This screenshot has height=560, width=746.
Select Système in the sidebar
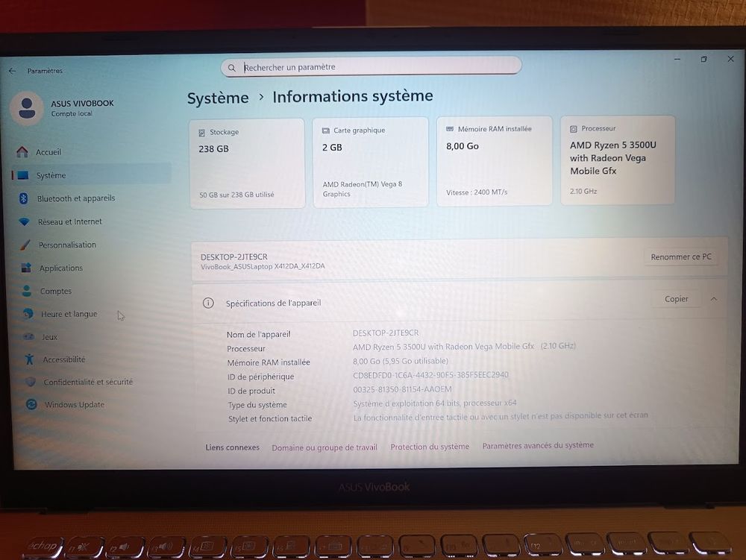[91, 175]
